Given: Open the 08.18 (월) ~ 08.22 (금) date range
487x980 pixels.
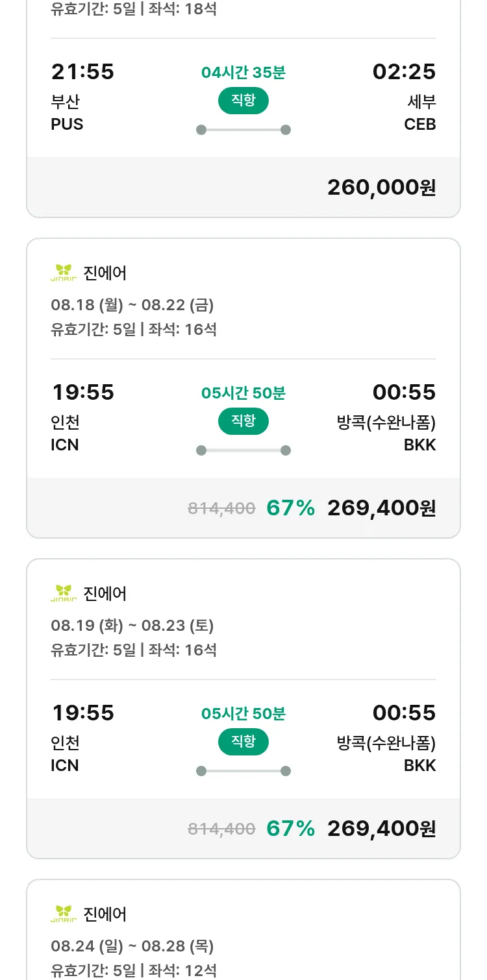Looking at the screenshot, I should pos(132,304).
